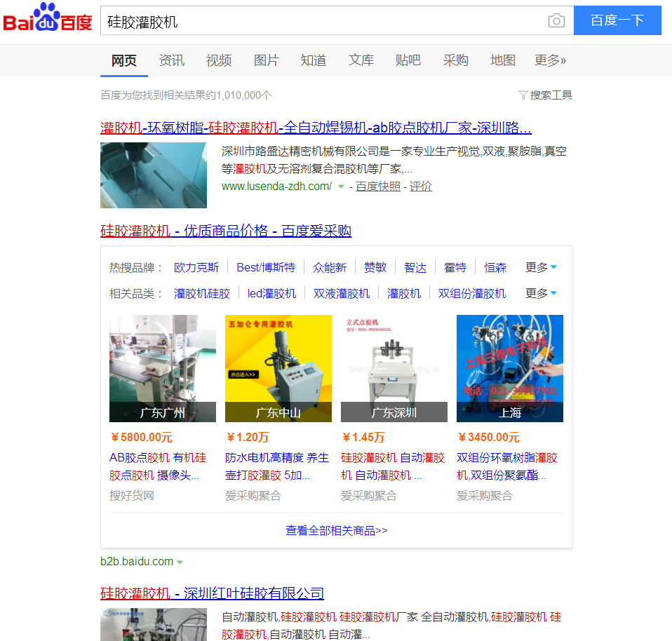Open 硅胶灌胶机 自动灌胶机 product link
Image resolution: width=672 pixels, height=641 pixels.
click(393, 466)
